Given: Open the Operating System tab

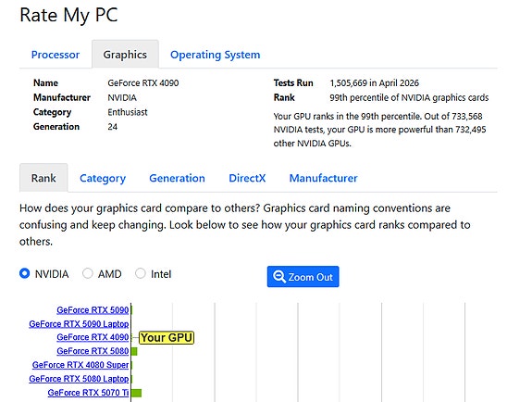Looking at the screenshot, I should [215, 55].
